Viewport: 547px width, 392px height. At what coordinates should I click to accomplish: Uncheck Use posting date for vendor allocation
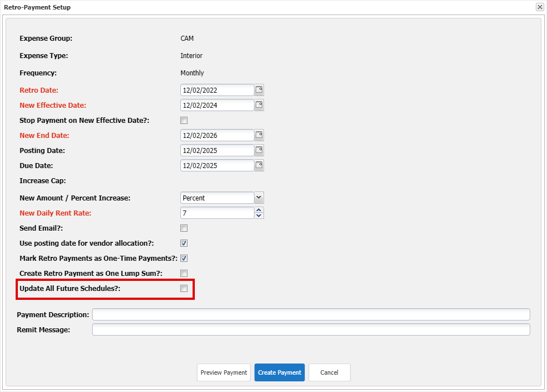point(184,243)
